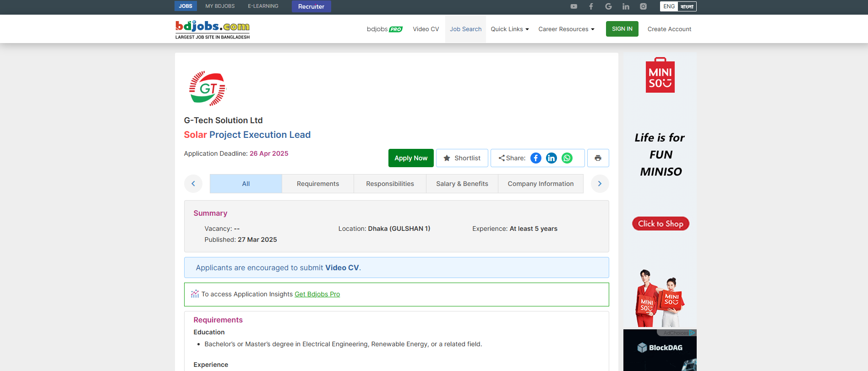Click the G-Tech Solution company logo
This screenshot has height=371, width=868.
pos(207,88)
